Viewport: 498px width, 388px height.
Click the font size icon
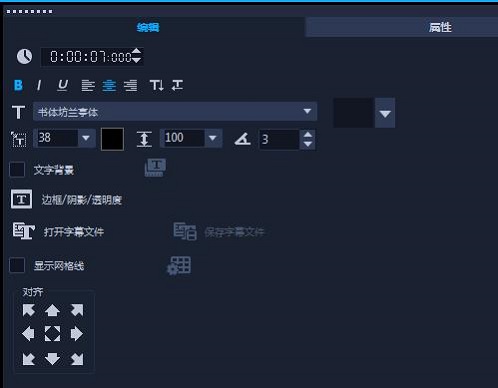pyautogui.click(x=19, y=139)
